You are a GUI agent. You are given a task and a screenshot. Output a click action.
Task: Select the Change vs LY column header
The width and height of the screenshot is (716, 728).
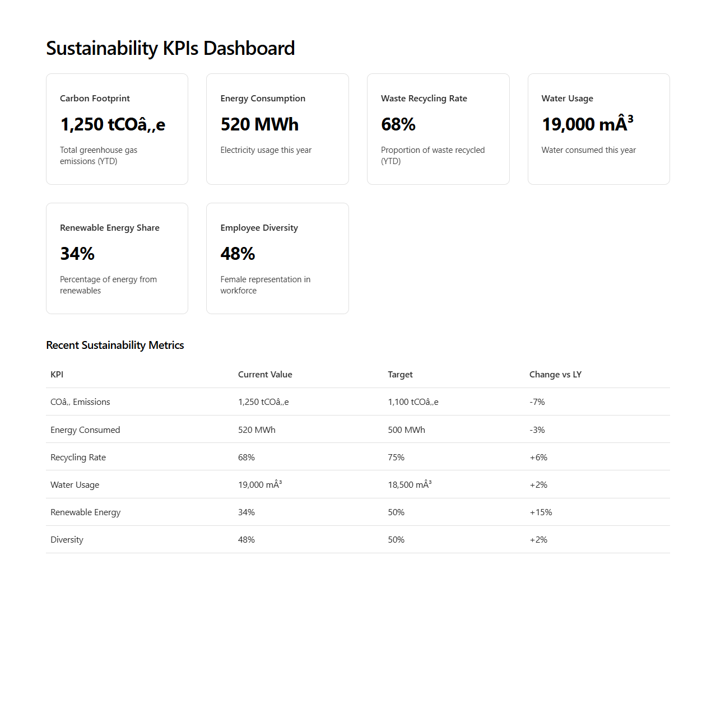555,374
